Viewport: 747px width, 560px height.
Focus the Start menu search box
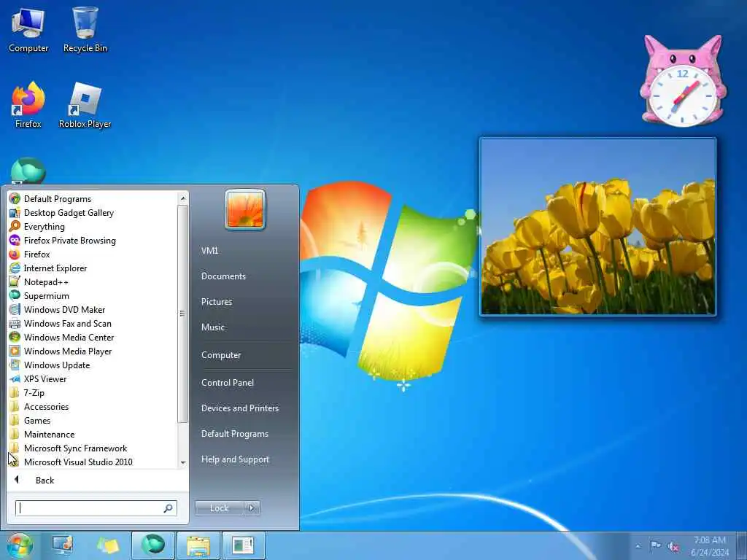point(96,508)
